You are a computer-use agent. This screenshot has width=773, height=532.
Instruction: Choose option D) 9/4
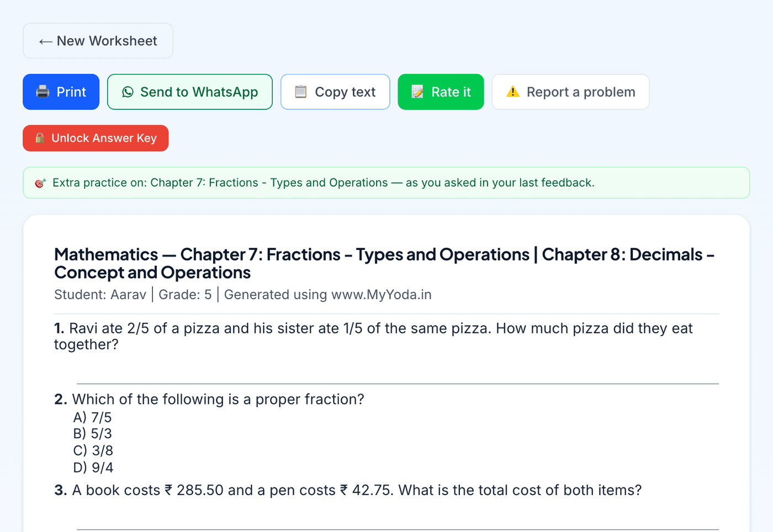click(x=93, y=467)
